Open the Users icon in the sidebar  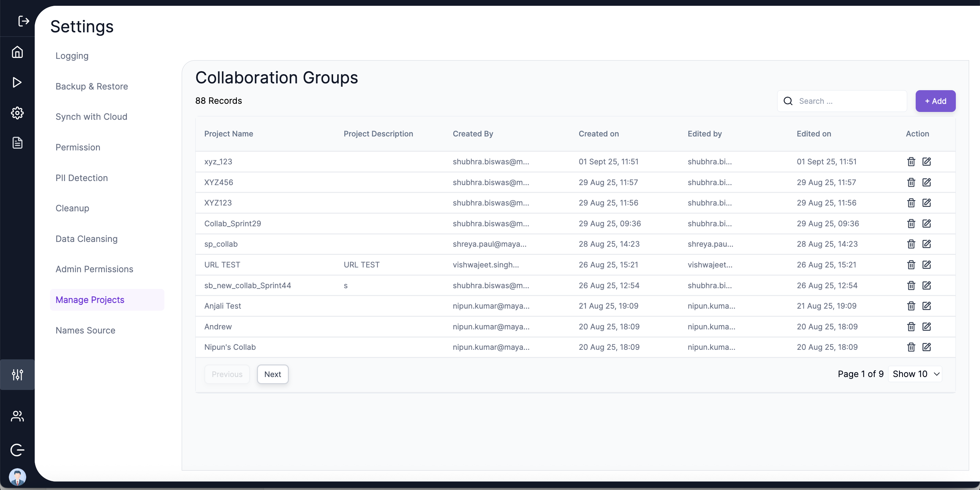pyautogui.click(x=17, y=416)
